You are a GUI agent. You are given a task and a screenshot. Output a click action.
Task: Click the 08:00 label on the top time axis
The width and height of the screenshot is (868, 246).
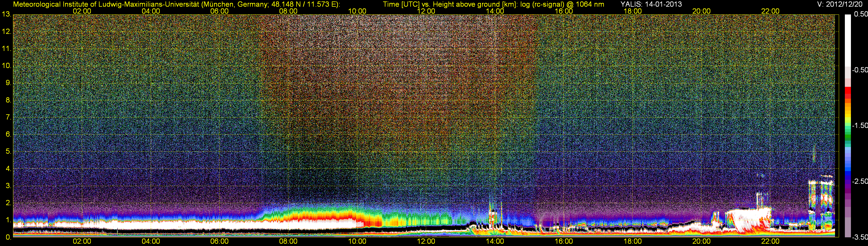click(x=288, y=11)
